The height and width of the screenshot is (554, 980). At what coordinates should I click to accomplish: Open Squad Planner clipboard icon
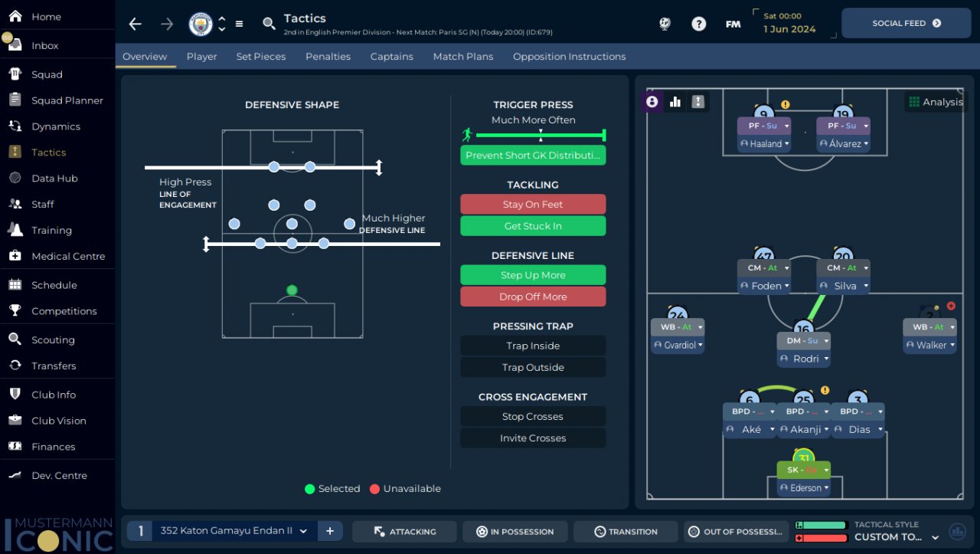15,100
